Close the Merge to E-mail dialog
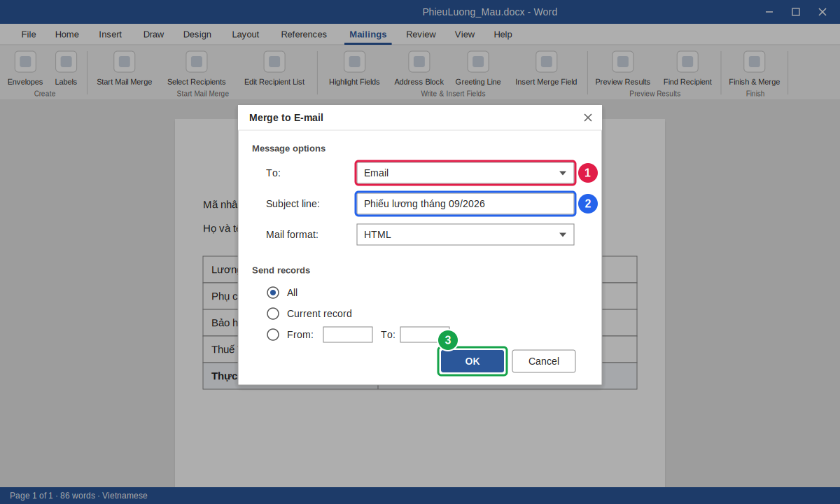Image resolution: width=840 pixels, height=504 pixels. tap(588, 118)
